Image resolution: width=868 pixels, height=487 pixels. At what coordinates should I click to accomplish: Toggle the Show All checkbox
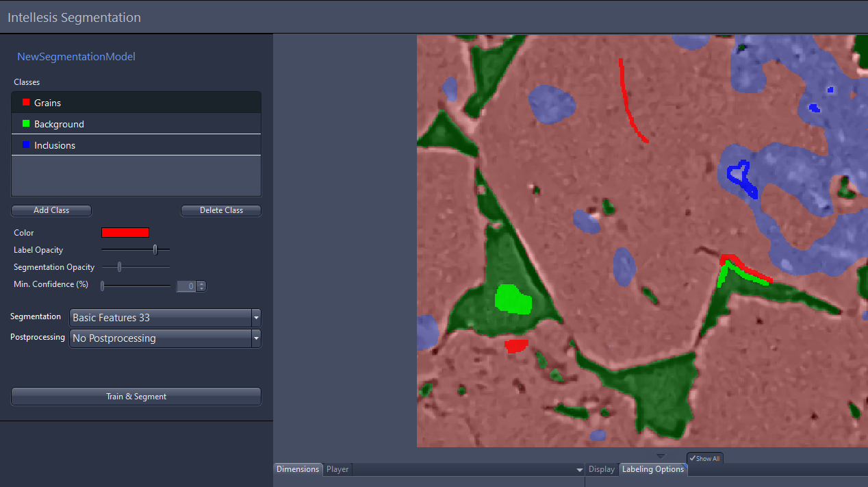(x=704, y=458)
